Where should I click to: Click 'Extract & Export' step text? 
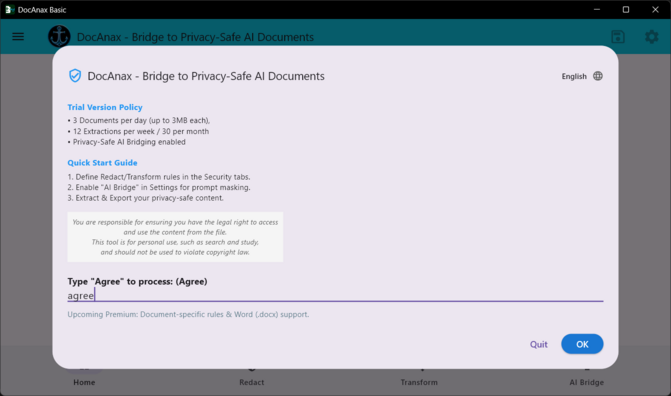point(145,198)
